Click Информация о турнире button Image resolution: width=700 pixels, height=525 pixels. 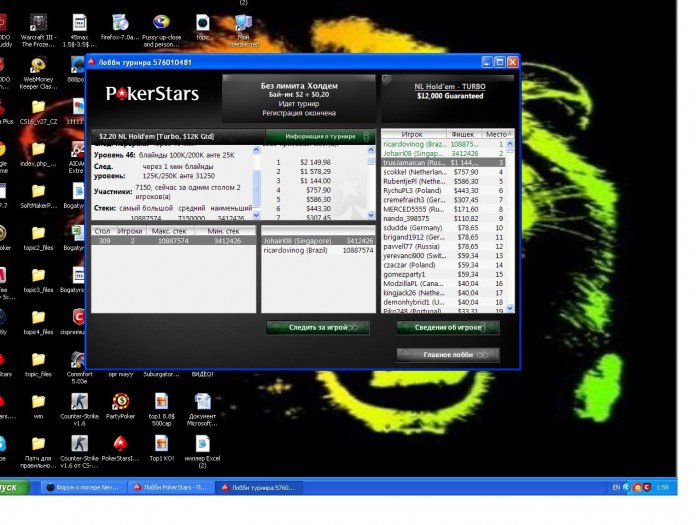pos(321,136)
